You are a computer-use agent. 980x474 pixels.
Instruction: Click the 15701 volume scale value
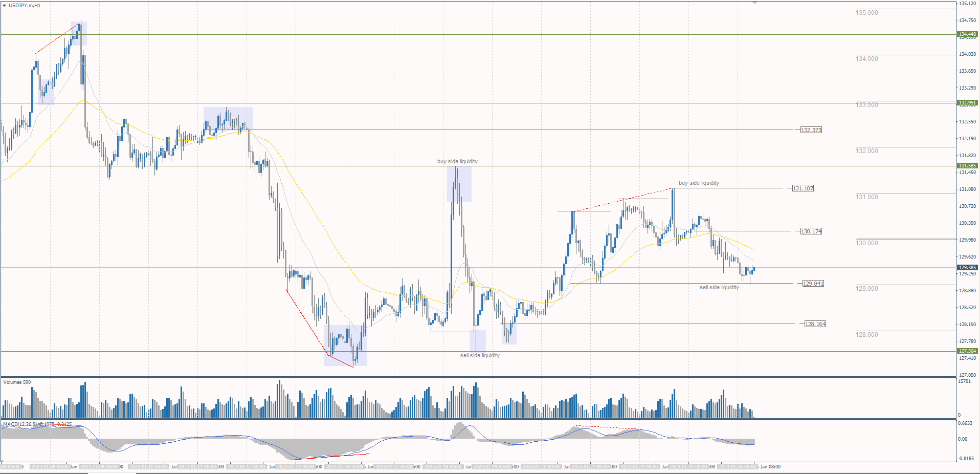pos(964,381)
